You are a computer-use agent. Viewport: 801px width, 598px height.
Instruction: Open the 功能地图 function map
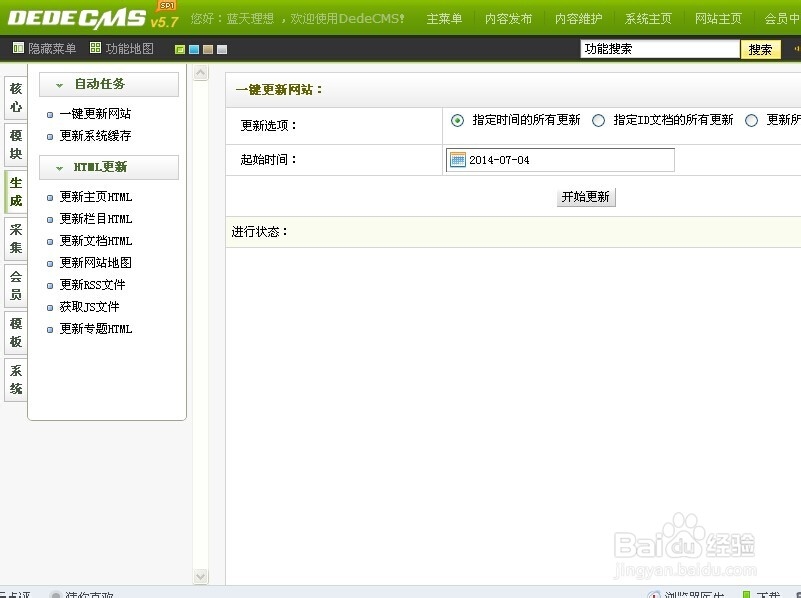93,47
